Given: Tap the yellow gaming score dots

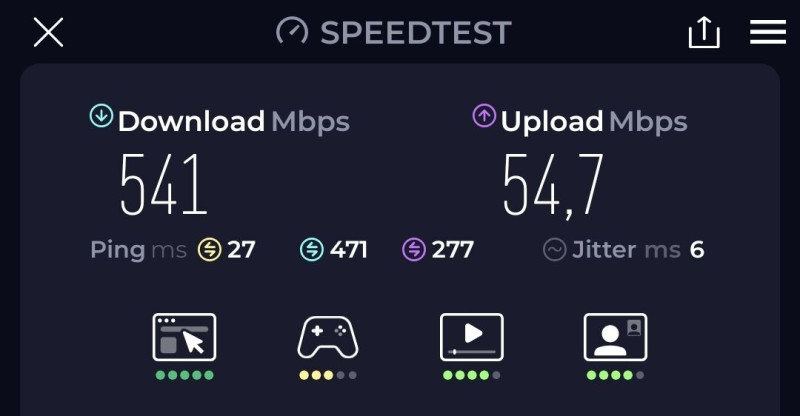Looking at the screenshot, I should coord(328,375).
